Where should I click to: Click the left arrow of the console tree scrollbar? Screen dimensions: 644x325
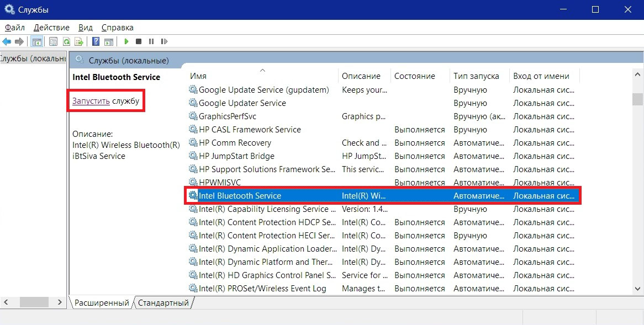click(x=6, y=302)
